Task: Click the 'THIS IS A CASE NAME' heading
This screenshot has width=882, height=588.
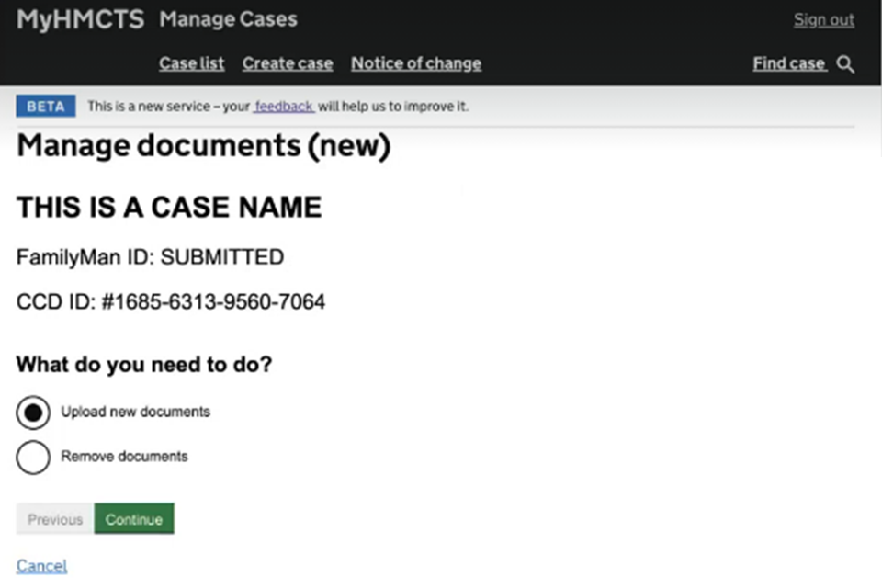Action: tap(169, 208)
